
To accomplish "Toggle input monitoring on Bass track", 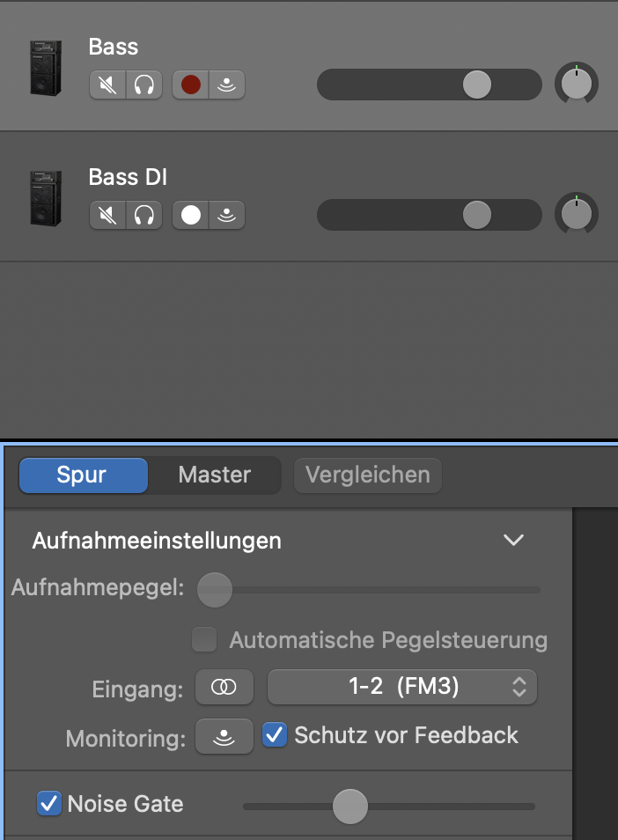I will pyautogui.click(x=227, y=85).
